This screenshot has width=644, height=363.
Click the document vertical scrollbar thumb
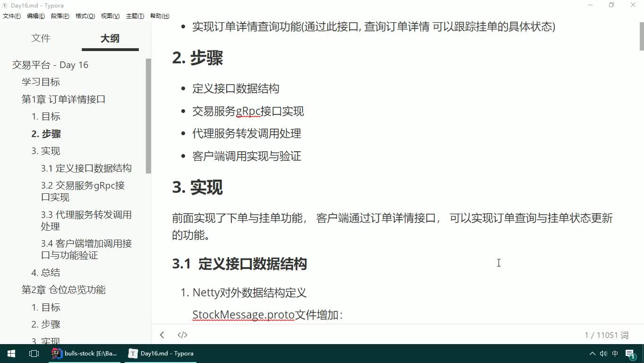[x=642, y=36]
